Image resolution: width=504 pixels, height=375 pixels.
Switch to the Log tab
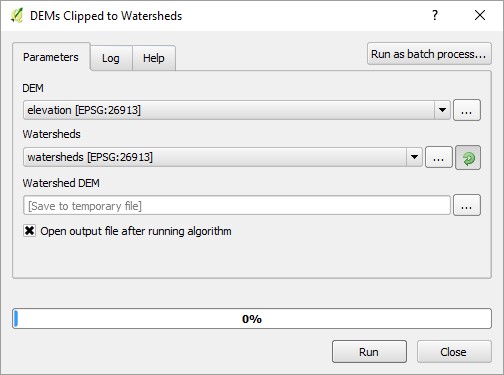(111, 58)
